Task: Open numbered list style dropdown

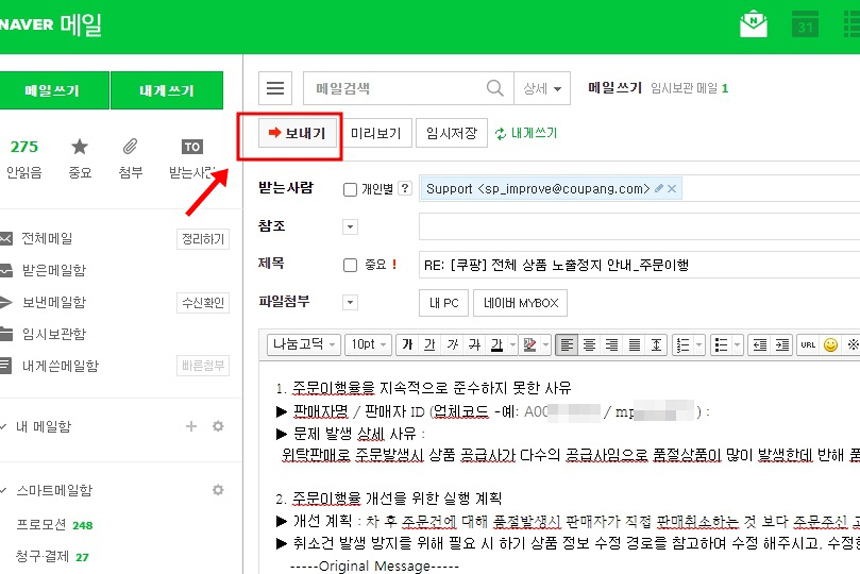Action: pos(699,345)
